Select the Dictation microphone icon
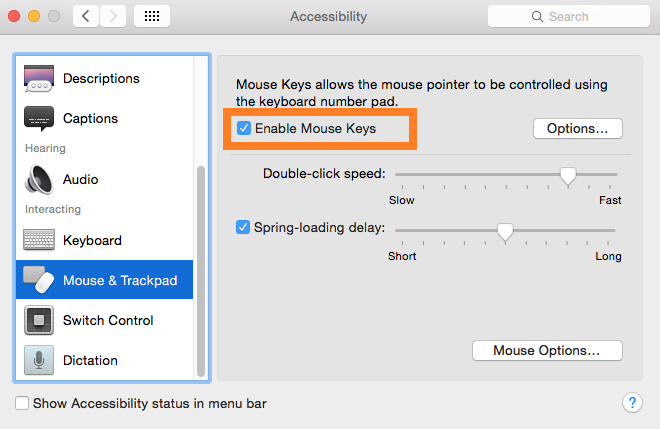The image size is (660, 429). [x=38, y=361]
